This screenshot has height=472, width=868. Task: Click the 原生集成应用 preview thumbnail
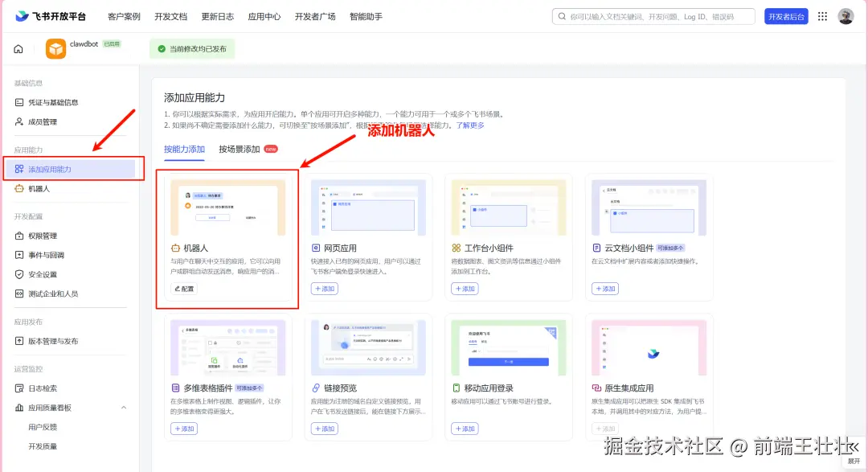[649, 348]
